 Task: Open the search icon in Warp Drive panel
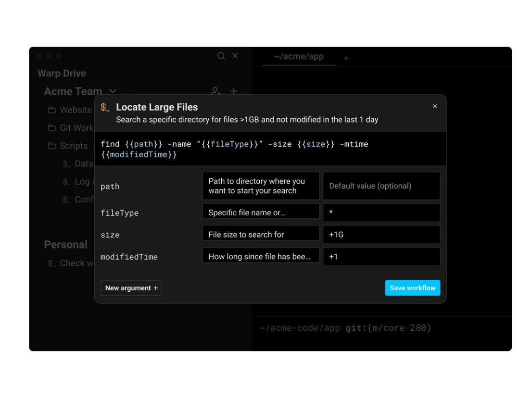(221, 56)
